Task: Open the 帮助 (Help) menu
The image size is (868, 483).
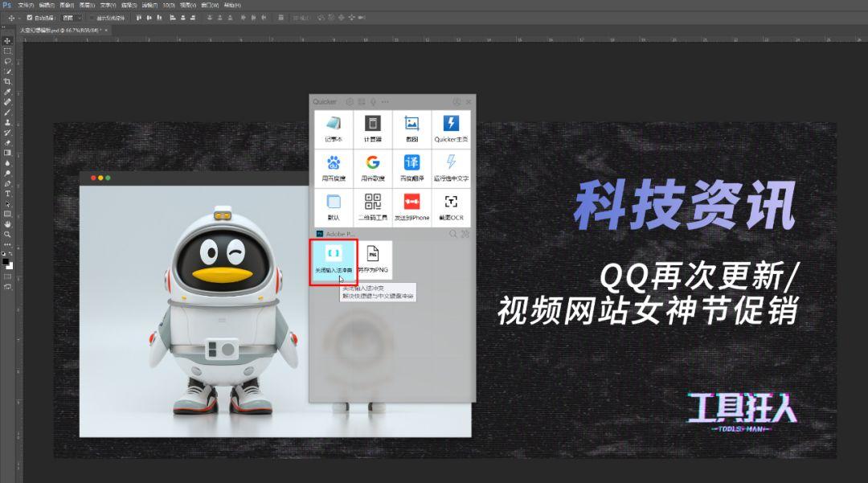Action: pos(232,5)
